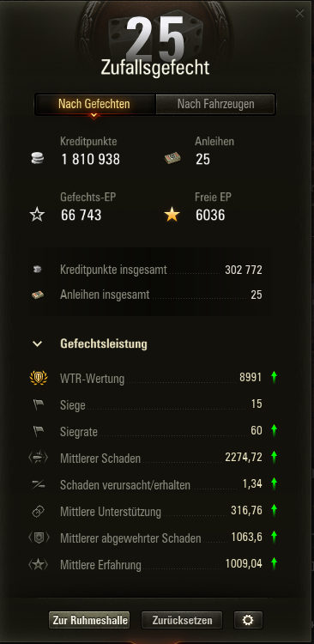Viewport: 314px width, 644px height.
Task: Open the Zur Ruhmeshalle button
Action: [88, 620]
